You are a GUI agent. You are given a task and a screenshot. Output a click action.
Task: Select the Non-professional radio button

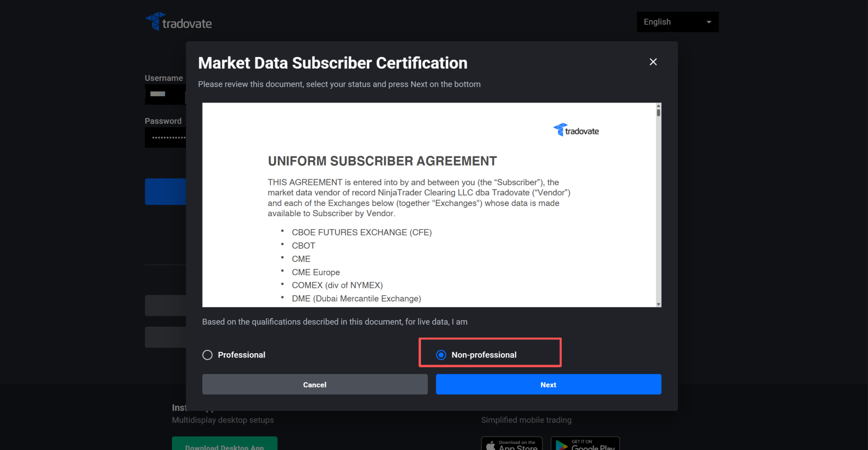point(441,355)
